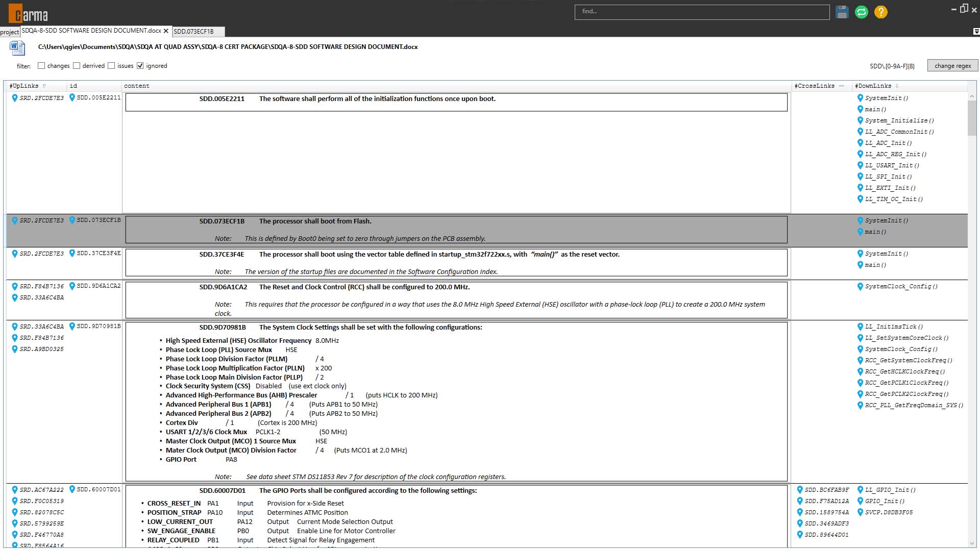Open uplink SRD.82078C5C

42,512
